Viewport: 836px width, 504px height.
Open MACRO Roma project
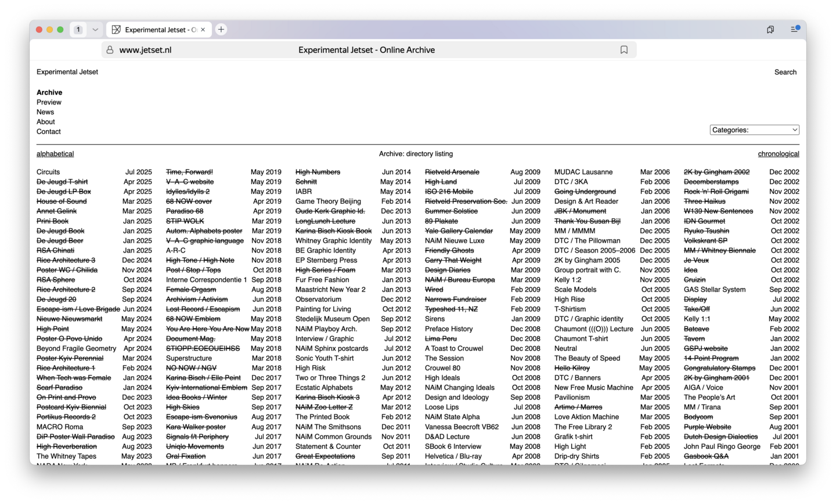point(60,427)
